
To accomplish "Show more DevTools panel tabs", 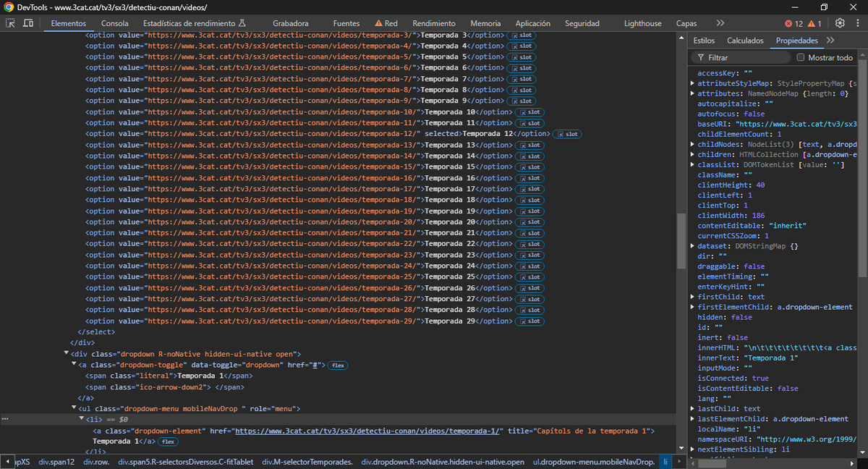I will [720, 23].
